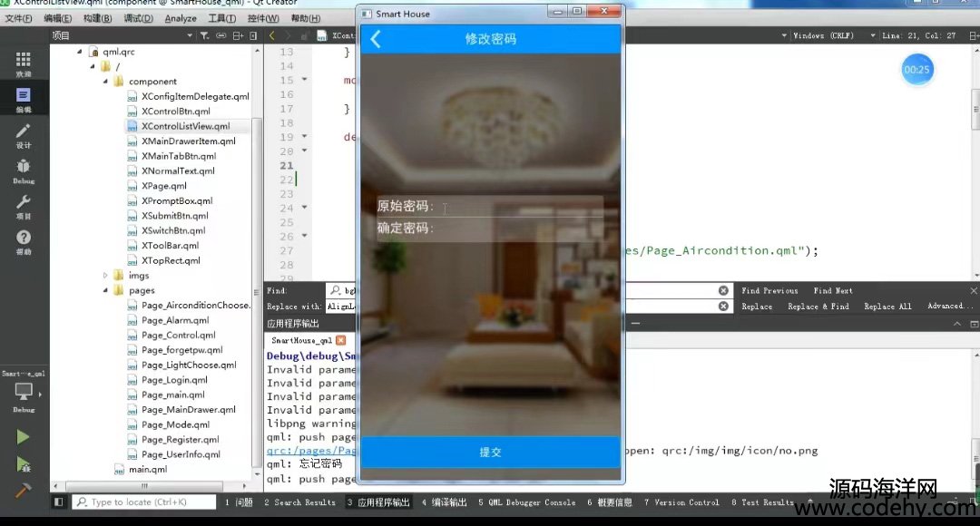
Task: Open the Analyze menu
Action: tap(181, 18)
